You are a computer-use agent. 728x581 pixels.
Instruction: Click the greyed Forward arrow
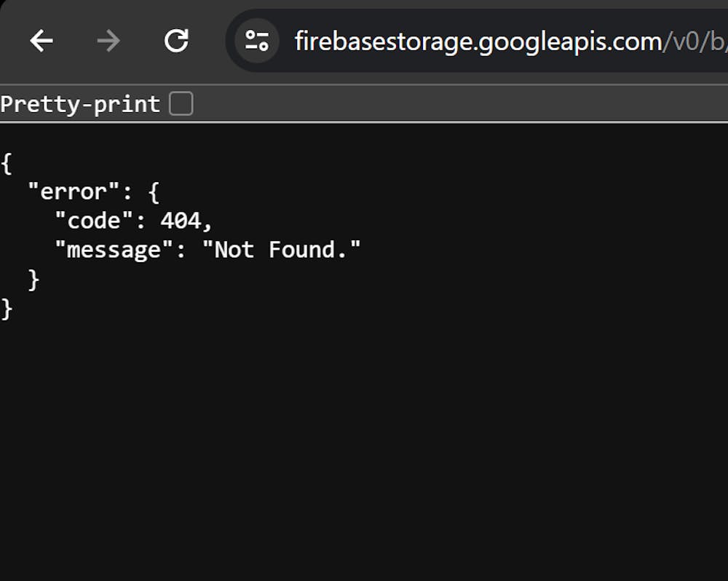point(108,41)
